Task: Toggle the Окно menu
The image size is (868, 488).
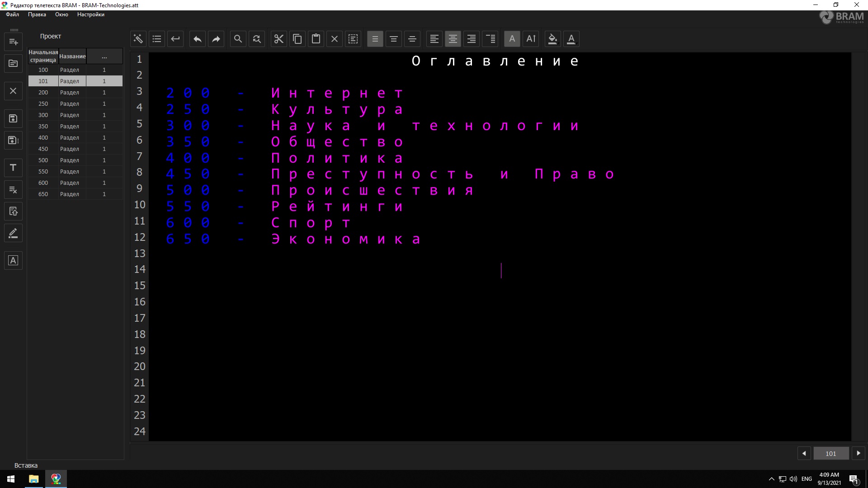Action: (x=61, y=14)
